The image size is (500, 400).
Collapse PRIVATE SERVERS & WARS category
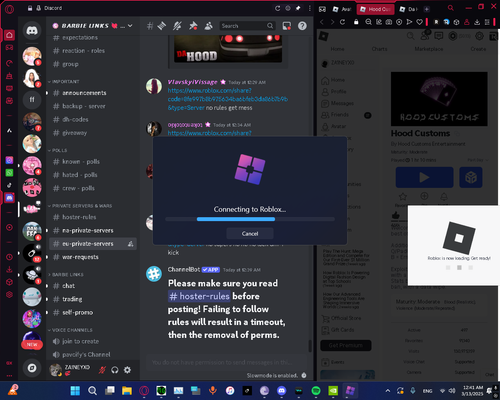click(x=80, y=206)
